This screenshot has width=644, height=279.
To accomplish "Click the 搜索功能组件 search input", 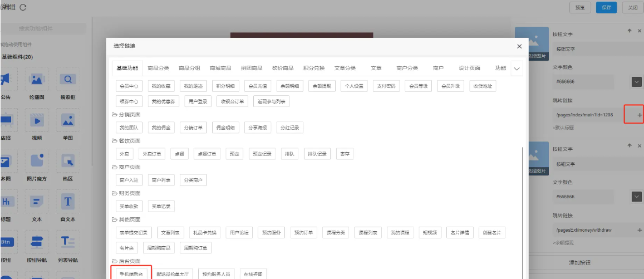I will coord(43,28).
